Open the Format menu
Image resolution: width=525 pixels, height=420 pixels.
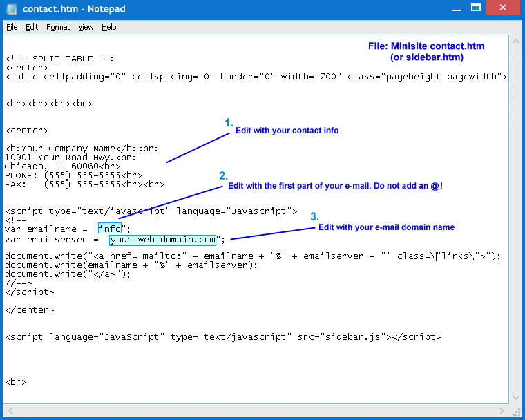click(58, 27)
